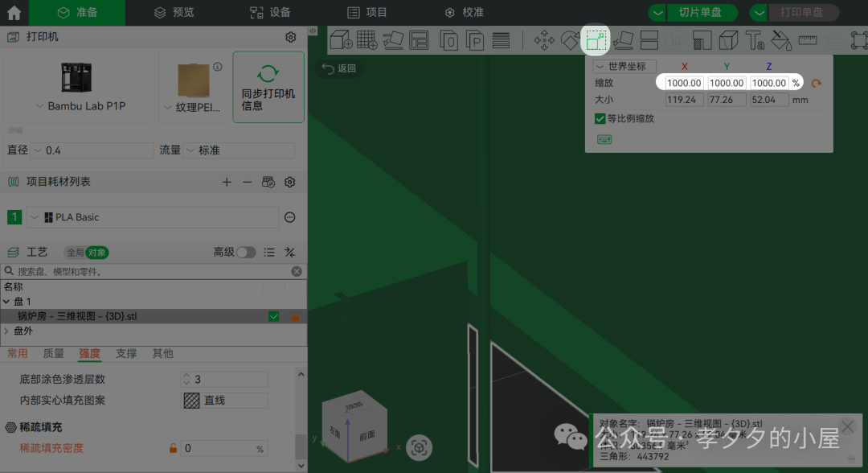Click the 切片单盘 slice plate button
The height and width of the screenshot is (473, 868).
[700, 13]
